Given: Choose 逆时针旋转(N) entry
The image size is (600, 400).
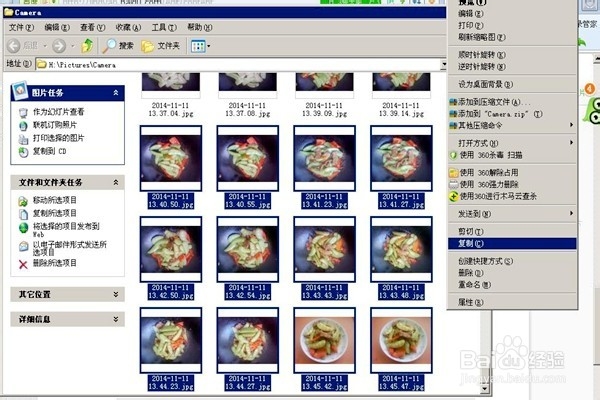Looking at the screenshot, I should pos(512,67).
